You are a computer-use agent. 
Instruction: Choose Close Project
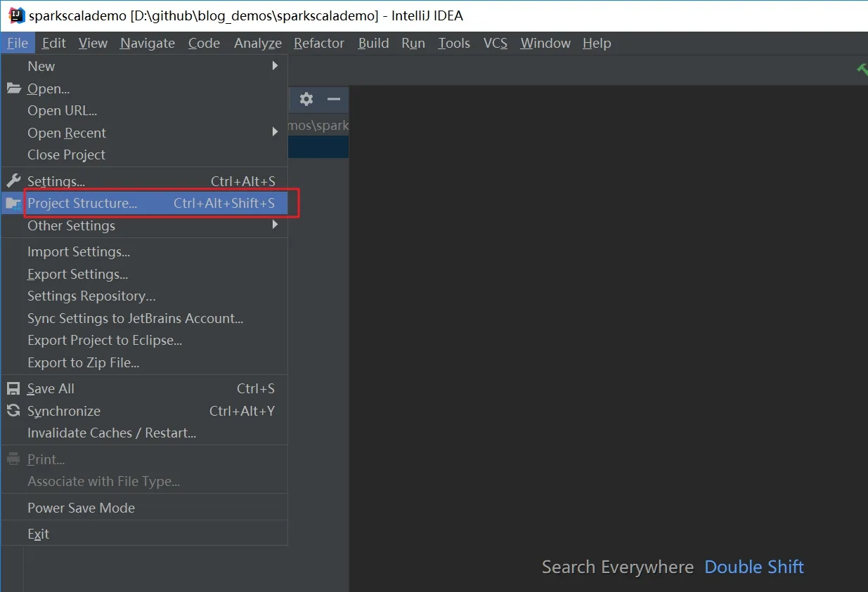pyautogui.click(x=144, y=154)
